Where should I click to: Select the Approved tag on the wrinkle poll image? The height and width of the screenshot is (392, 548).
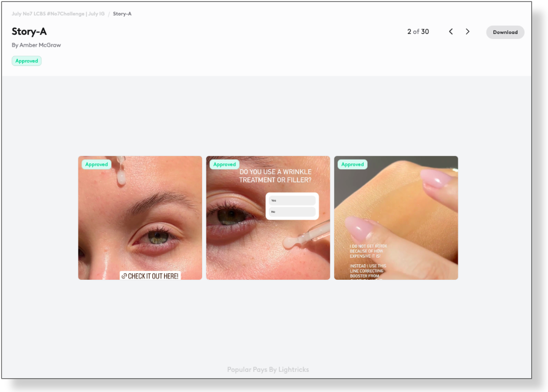pyautogui.click(x=225, y=164)
